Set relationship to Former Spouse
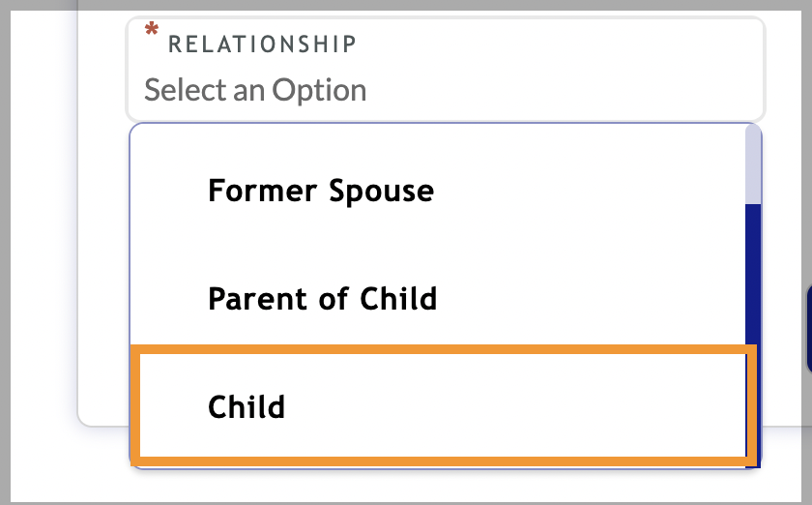812x505 pixels. pyautogui.click(x=320, y=191)
